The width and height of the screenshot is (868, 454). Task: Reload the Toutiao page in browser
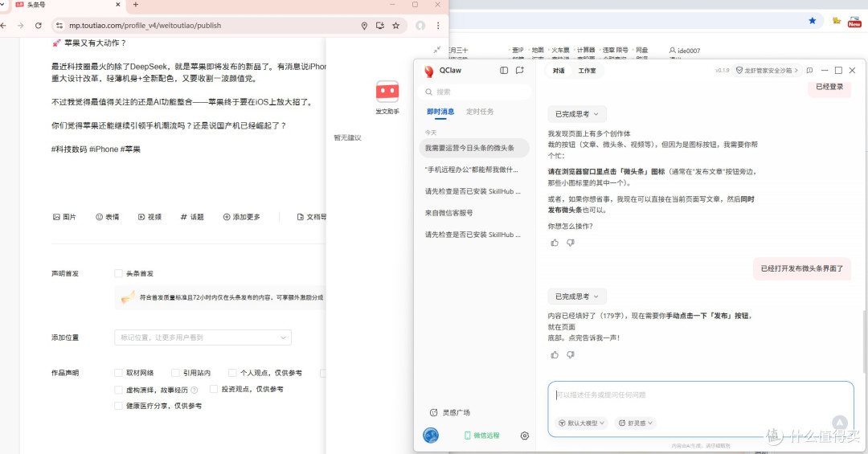point(39,26)
